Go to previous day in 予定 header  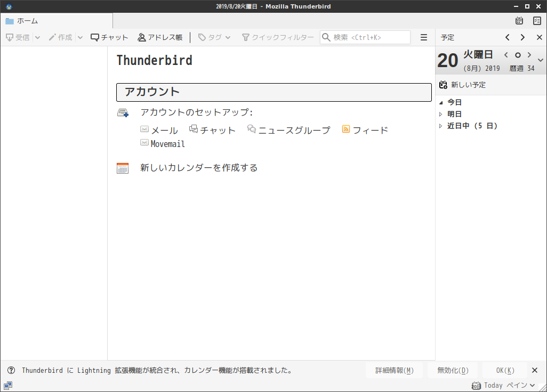tap(507, 37)
